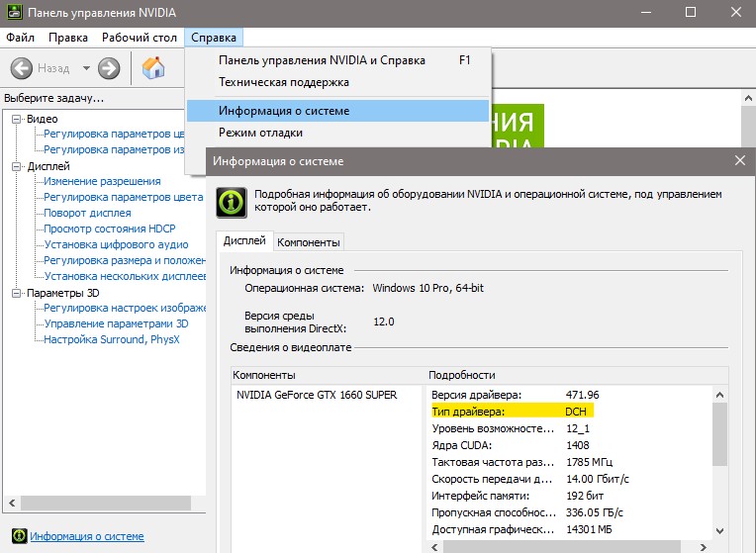Click details list scroll down arrow
The width and height of the screenshot is (756, 553).
click(719, 531)
